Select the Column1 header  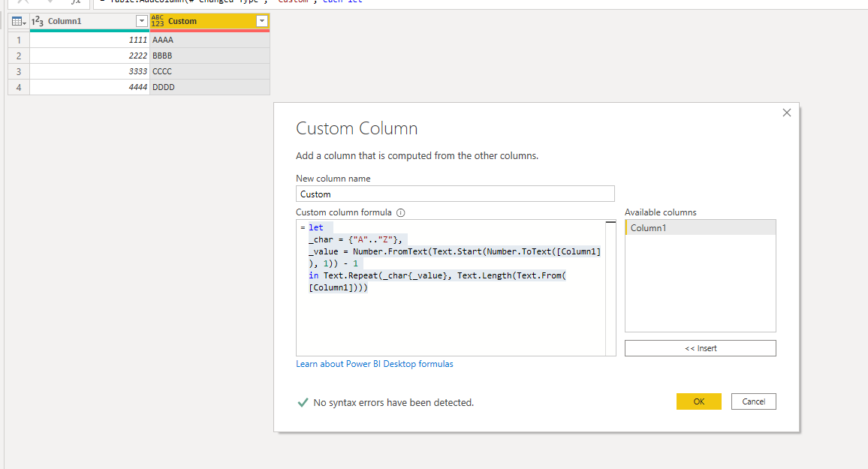[x=89, y=21]
